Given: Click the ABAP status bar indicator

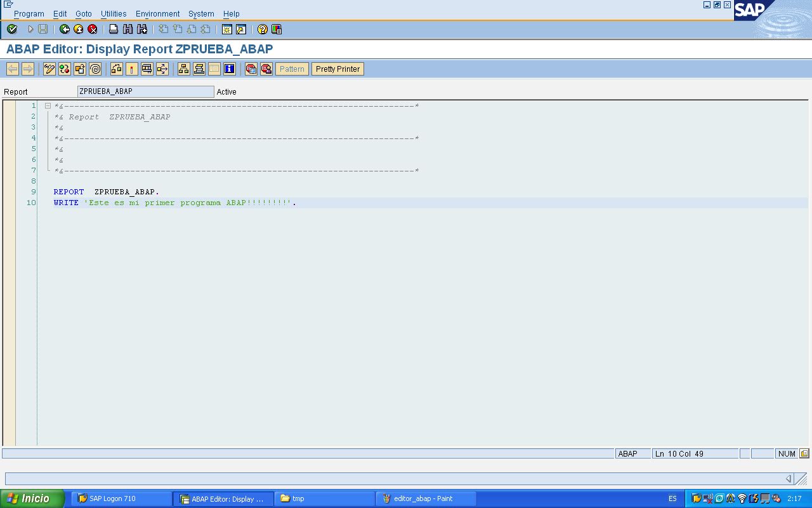Looking at the screenshot, I should tap(629, 453).
